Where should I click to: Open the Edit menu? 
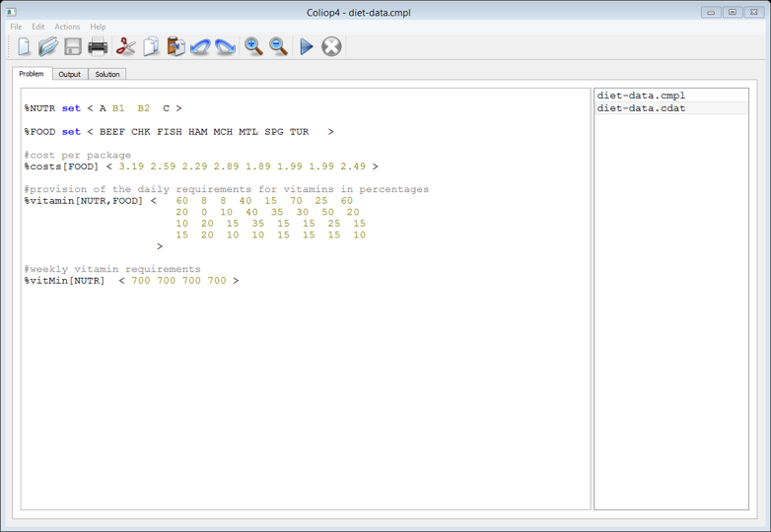coord(37,27)
